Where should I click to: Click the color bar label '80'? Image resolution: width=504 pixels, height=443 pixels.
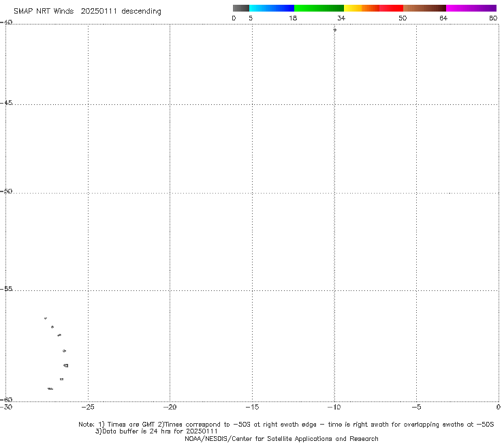(x=493, y=18)
